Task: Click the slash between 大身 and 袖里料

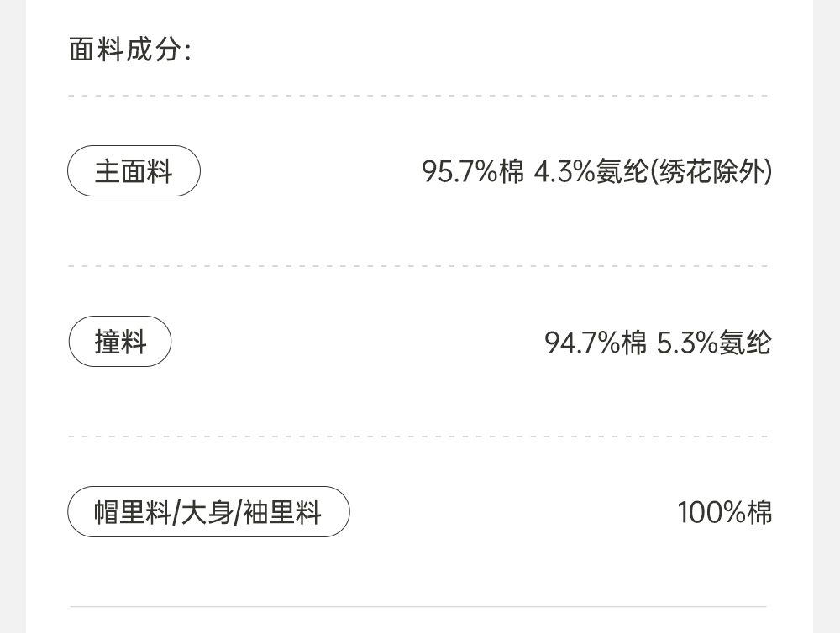Action: coord(239,512)
